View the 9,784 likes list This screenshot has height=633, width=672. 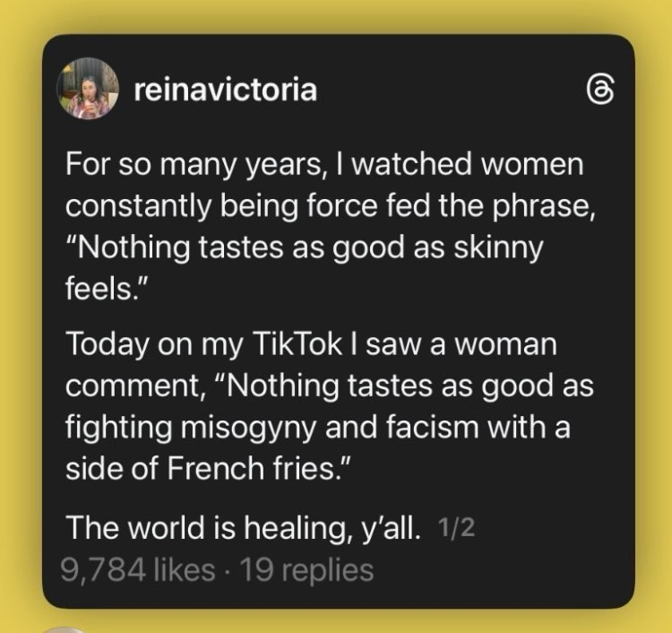[139, 569]
